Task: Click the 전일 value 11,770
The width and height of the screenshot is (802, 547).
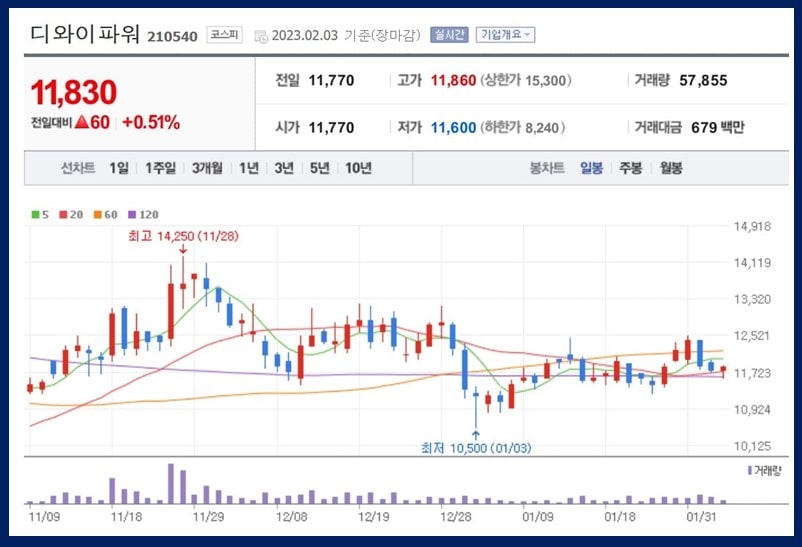Action: point(331,80)
